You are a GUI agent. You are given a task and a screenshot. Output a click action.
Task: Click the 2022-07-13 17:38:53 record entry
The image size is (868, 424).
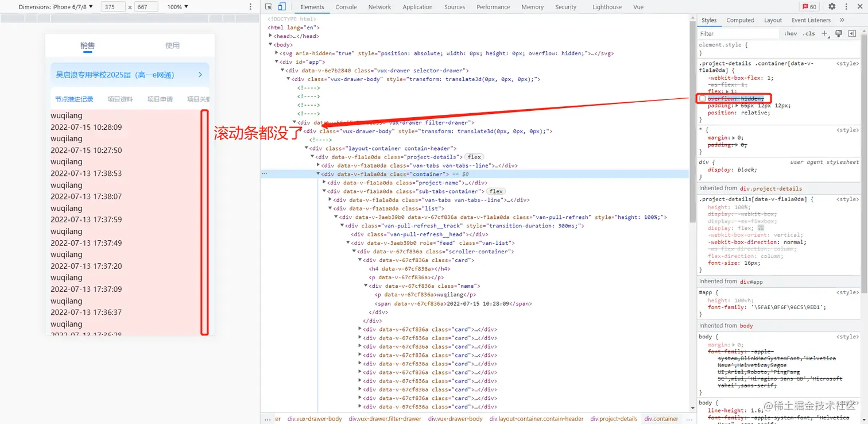coord(86,173)
